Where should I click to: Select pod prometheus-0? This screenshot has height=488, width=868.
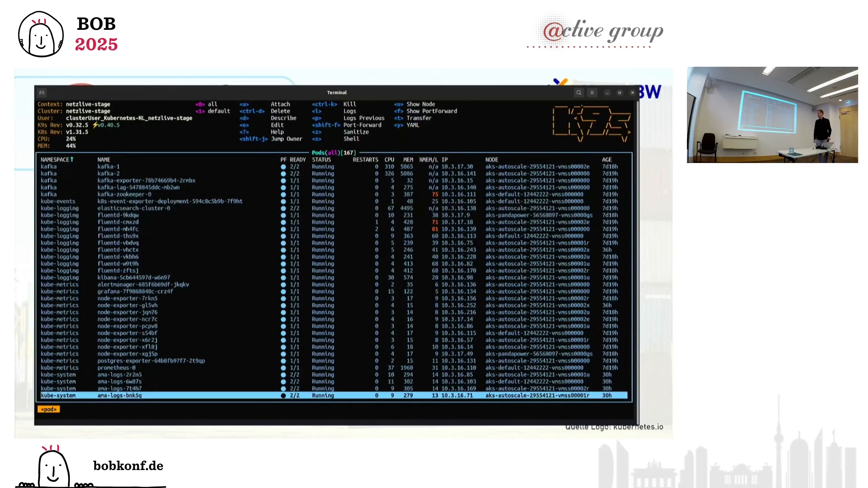334,368
